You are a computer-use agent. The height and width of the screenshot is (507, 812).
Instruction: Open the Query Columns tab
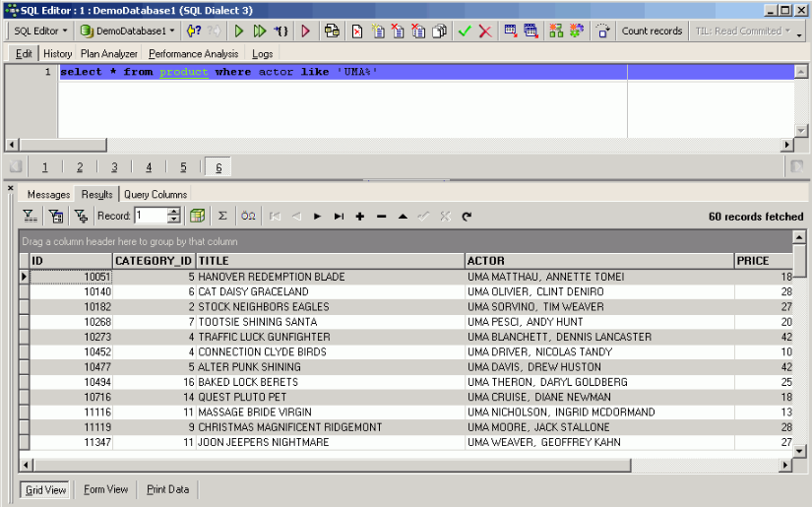pyautogui.click(x=156, y=195)
